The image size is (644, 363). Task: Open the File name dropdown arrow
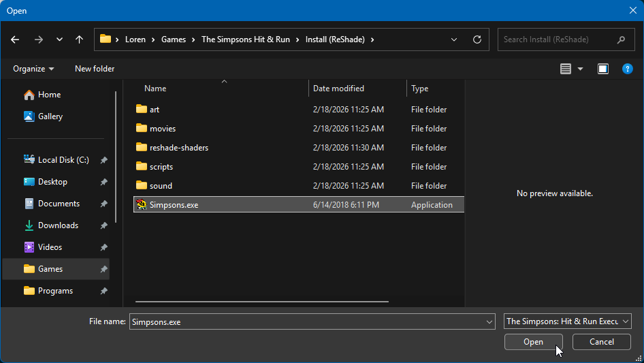point(489,321)
